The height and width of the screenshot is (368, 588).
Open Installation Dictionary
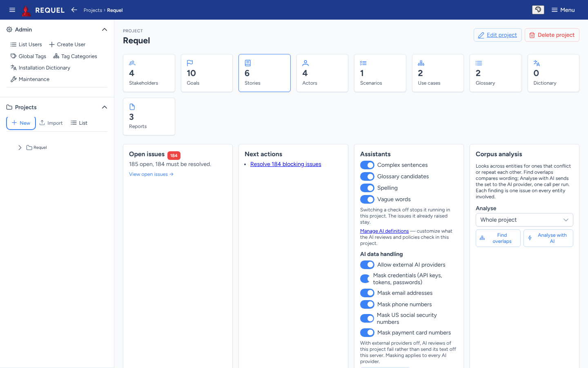pyautogui.click(x=40, y=68)
